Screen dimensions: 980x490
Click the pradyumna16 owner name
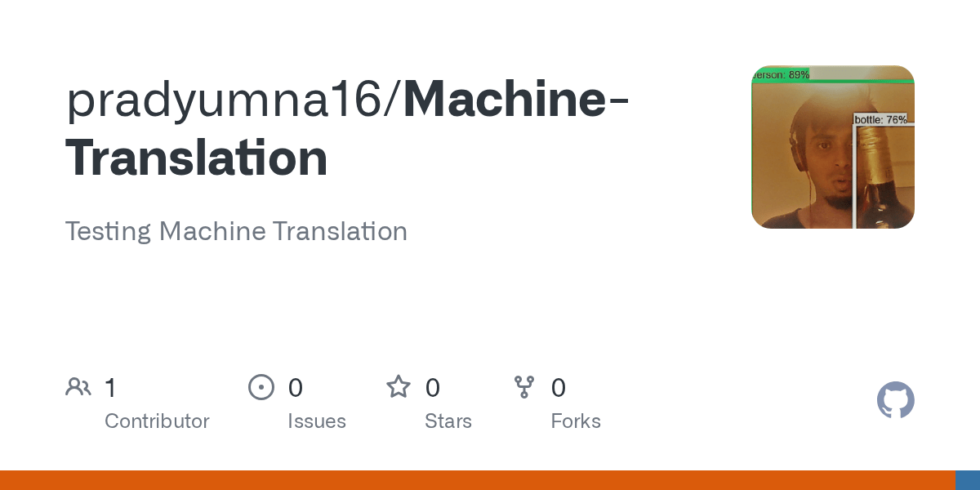[x=229, y=100]
